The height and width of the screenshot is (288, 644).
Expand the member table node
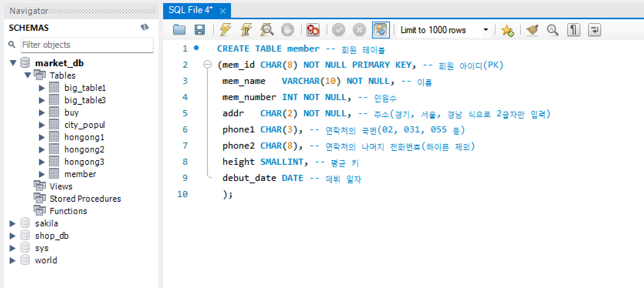click(x=42, y=174)
